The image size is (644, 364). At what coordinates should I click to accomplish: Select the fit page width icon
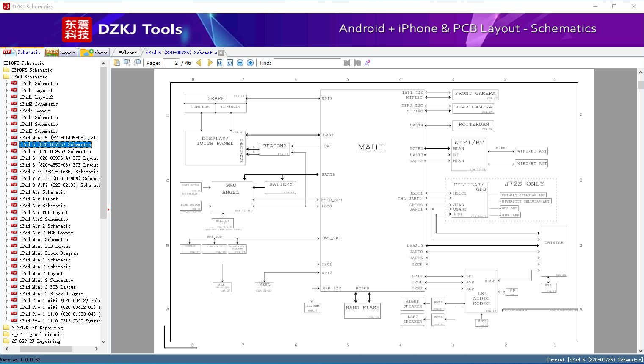click(220, 62)
